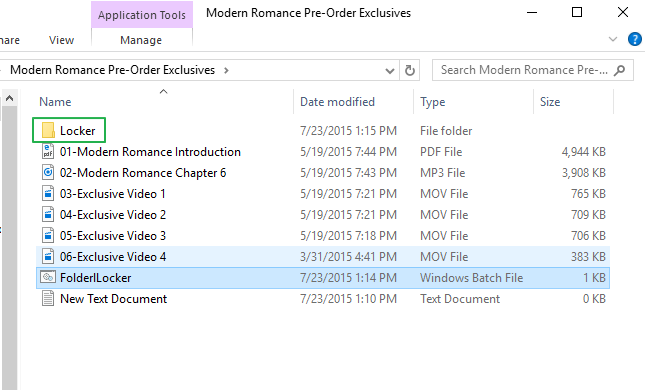Open the blue Help question mark icon
645x390 pixels.
tap(634, 39)
